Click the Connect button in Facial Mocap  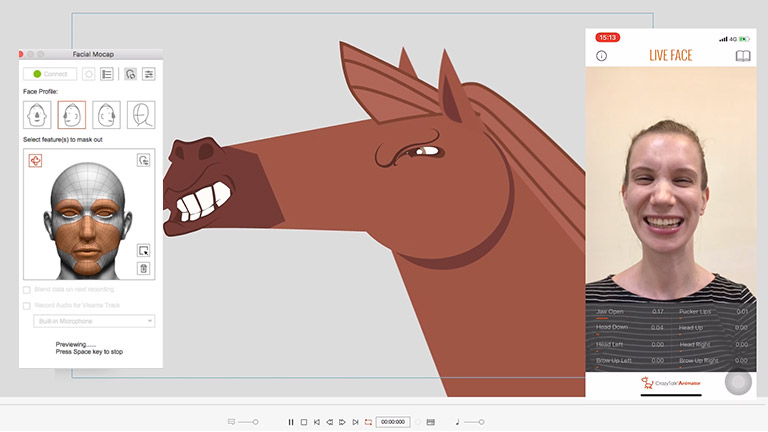point(50,74)
